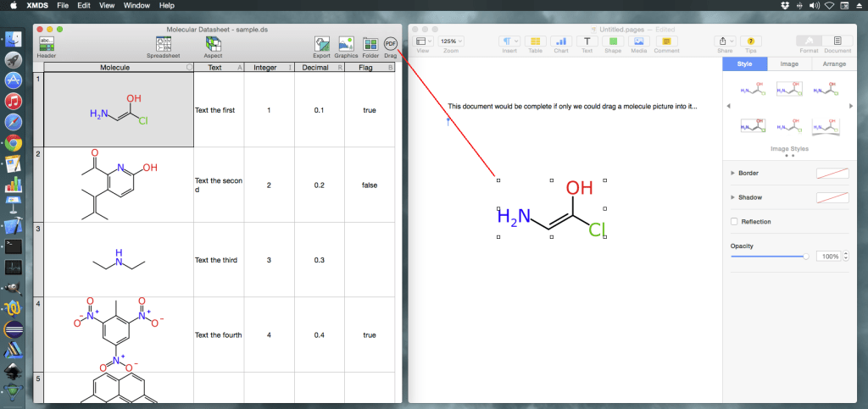The height and width of the screenshot is (409, 868).
Task: Select the Text column header
Action: pyautogui.click(x=214, y=67)
